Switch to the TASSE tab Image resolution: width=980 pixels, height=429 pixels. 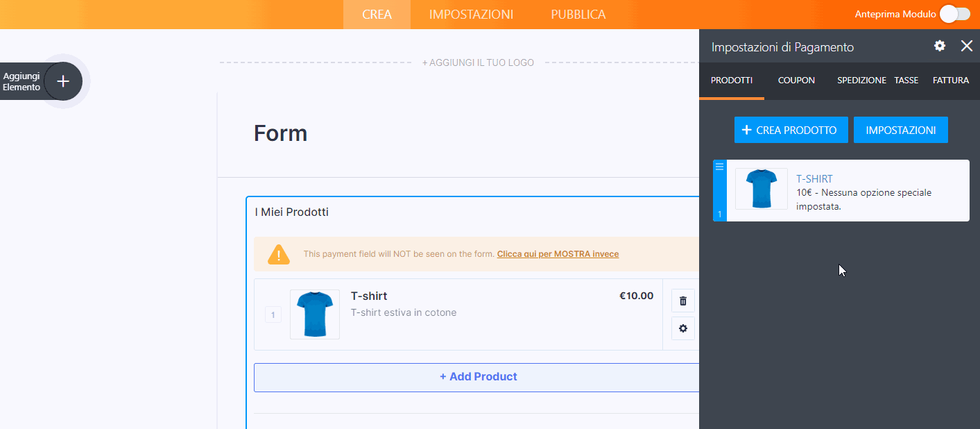coord(906,81)
